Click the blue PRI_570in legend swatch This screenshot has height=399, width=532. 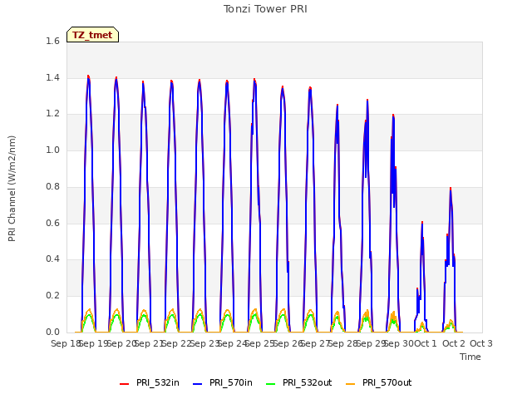pos(198,384)
